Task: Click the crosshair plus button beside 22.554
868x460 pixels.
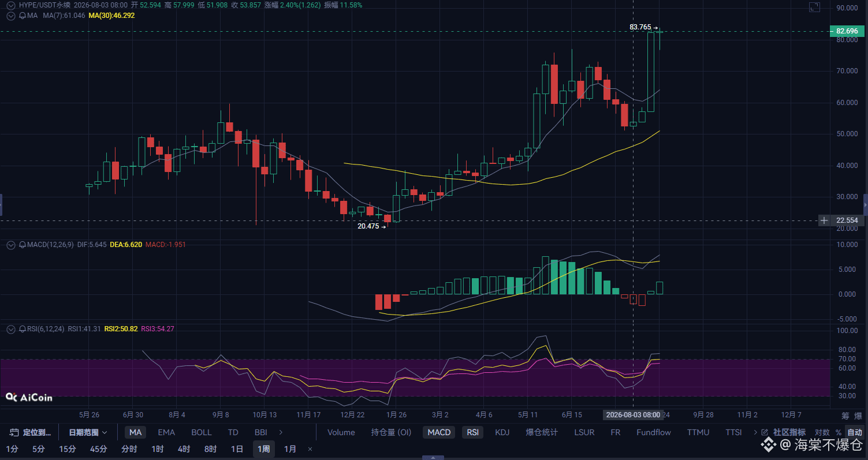Action: pyautogui.click(x=824, y=220)
